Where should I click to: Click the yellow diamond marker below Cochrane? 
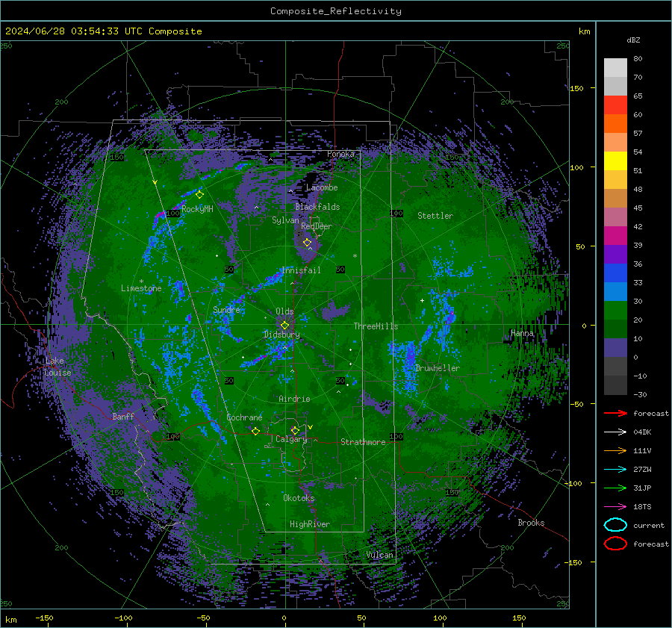pos(255,431)
